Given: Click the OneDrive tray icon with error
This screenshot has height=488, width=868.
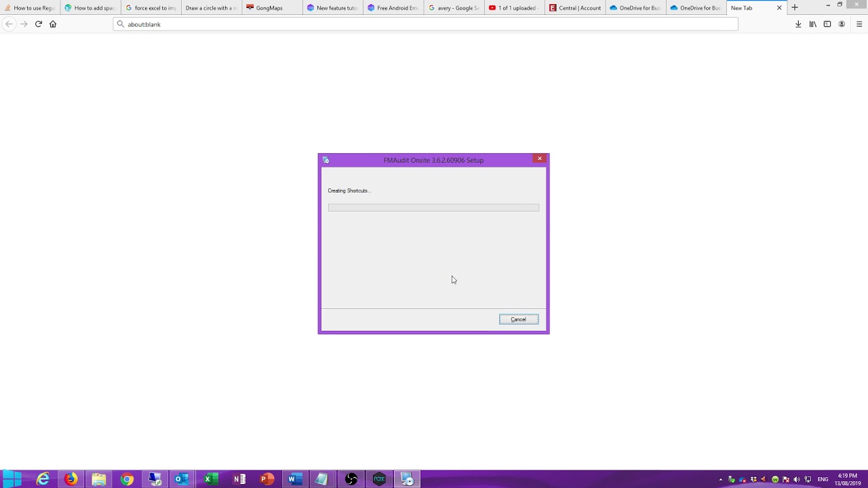Looking at the screenshot, I should 743,480.
